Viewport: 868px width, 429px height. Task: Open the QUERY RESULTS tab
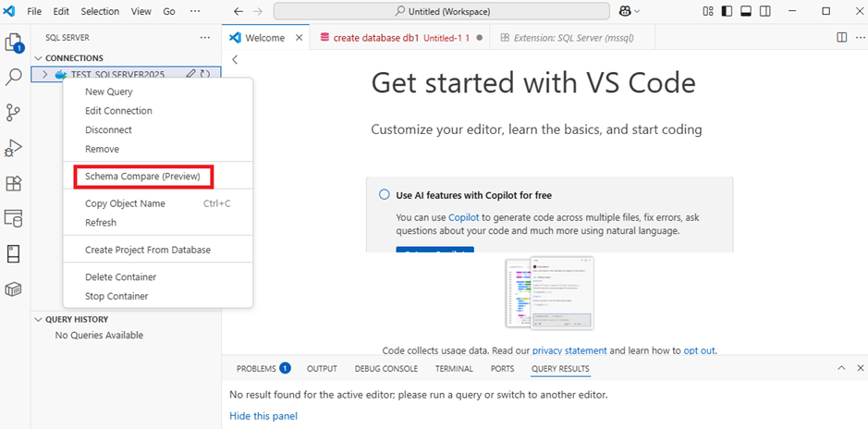(x=560, y=368)
